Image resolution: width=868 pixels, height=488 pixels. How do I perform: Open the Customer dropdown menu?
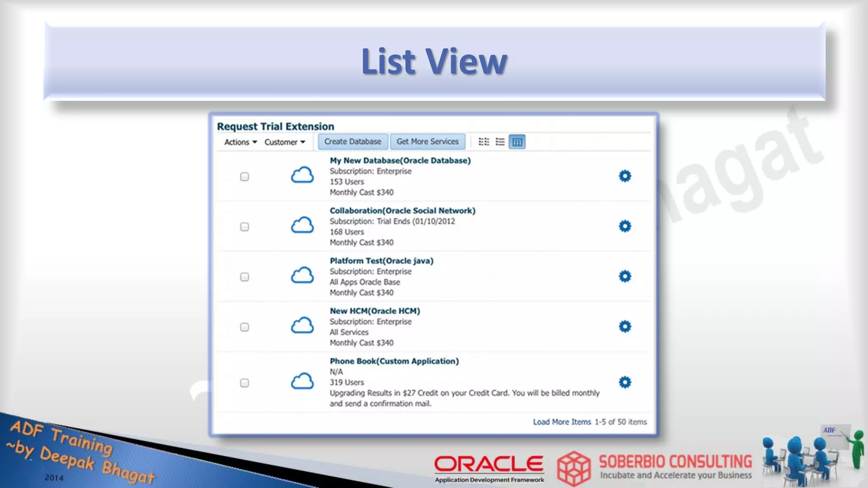pyautogui.click(x=284, y=142)
